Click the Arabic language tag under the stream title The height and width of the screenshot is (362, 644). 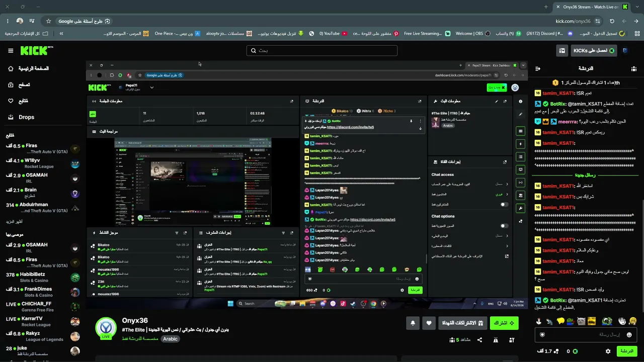coord(170,339)
